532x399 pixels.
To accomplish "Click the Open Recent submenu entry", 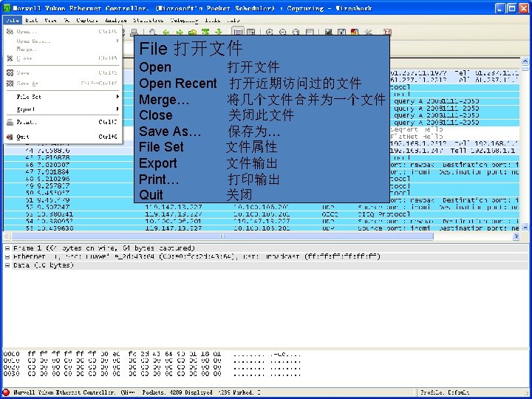I will (x=63, y=41).
